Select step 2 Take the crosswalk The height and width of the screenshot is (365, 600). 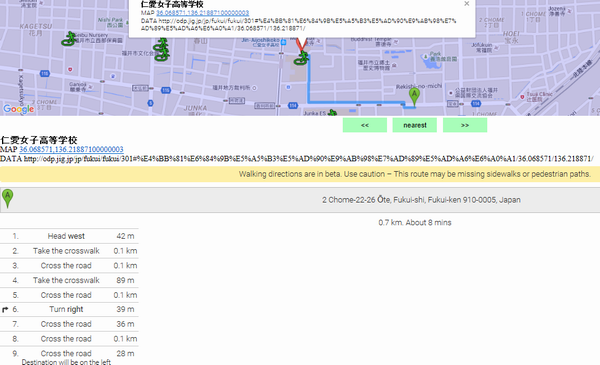69,251
